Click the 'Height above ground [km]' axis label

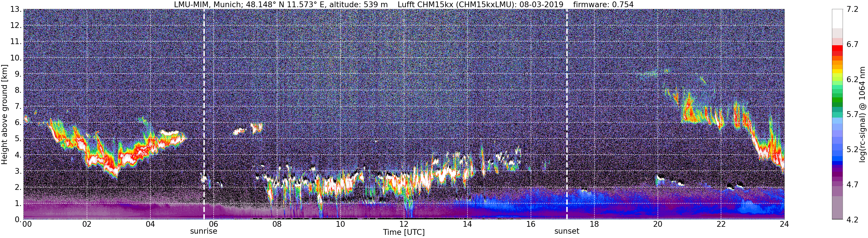click(4, 114)
